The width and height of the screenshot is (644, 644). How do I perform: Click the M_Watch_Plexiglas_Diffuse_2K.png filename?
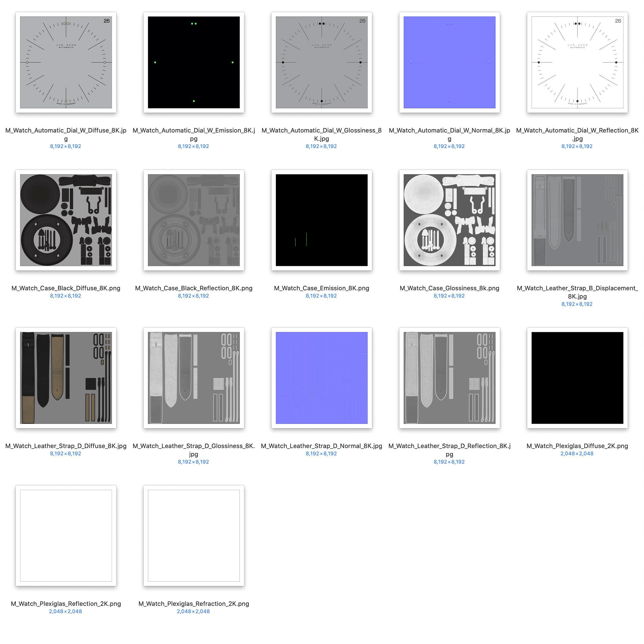tap(577, 446)
